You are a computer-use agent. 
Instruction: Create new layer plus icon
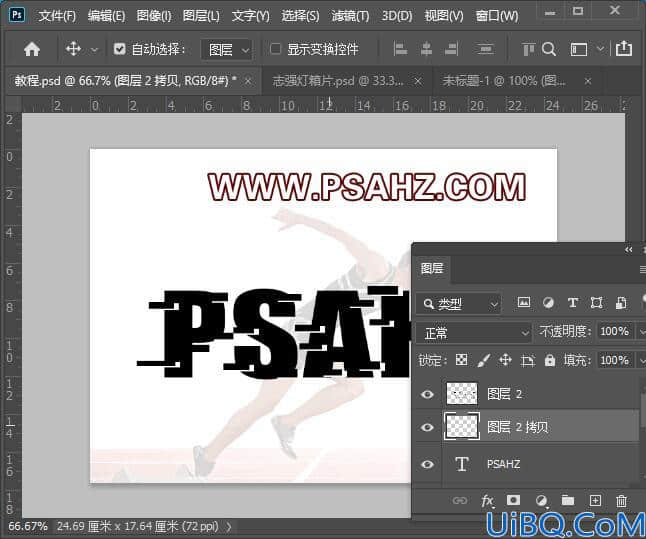pos(595,501)
